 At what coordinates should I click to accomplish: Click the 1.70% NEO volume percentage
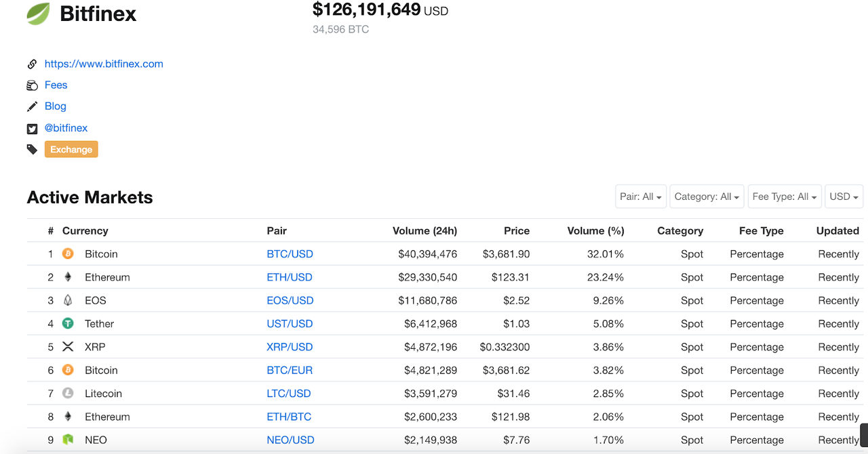click(608, 440)
